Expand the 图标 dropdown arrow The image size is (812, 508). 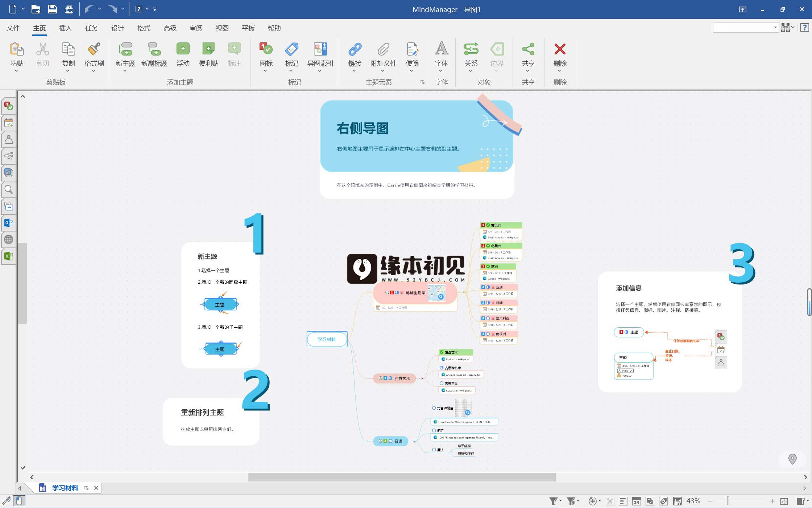pos(265,71)
